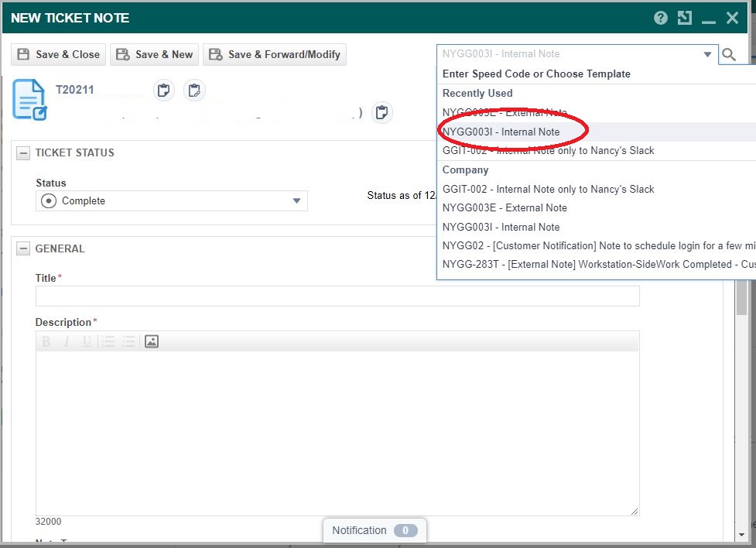
Task: Open the help icon in title bar
Action: pos(660,18)
